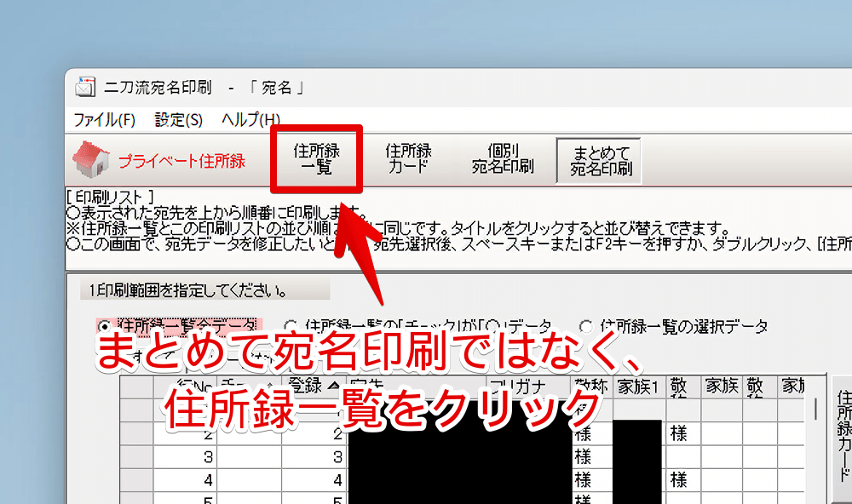Viewport: 852px width, 504px height.
Task: Select the 住所録一覧の選択データ radio option
Action: (586, 326)
